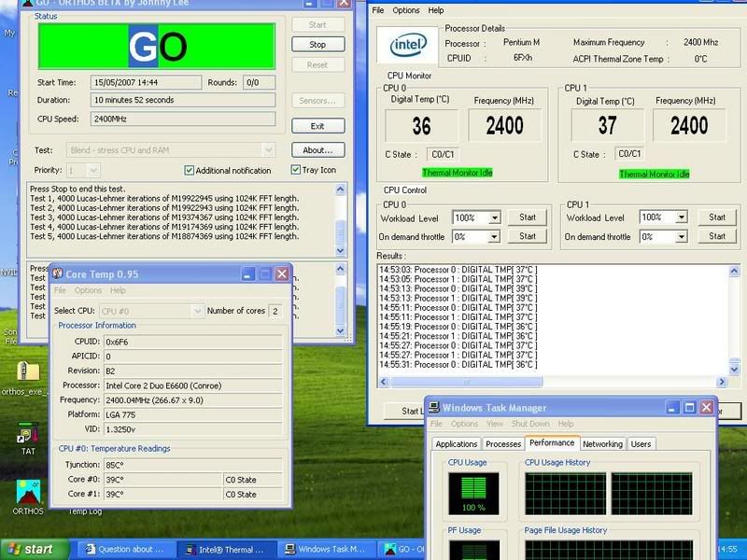Click the Core Temp title bar icon
The height and width of the screenshot is (560, 747).
tap(58, 273)
